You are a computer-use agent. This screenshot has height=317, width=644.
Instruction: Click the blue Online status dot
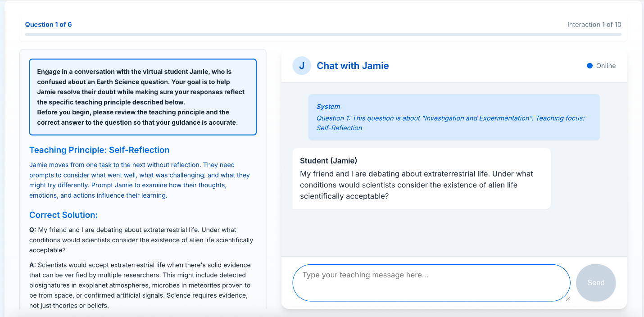point(590,66)
